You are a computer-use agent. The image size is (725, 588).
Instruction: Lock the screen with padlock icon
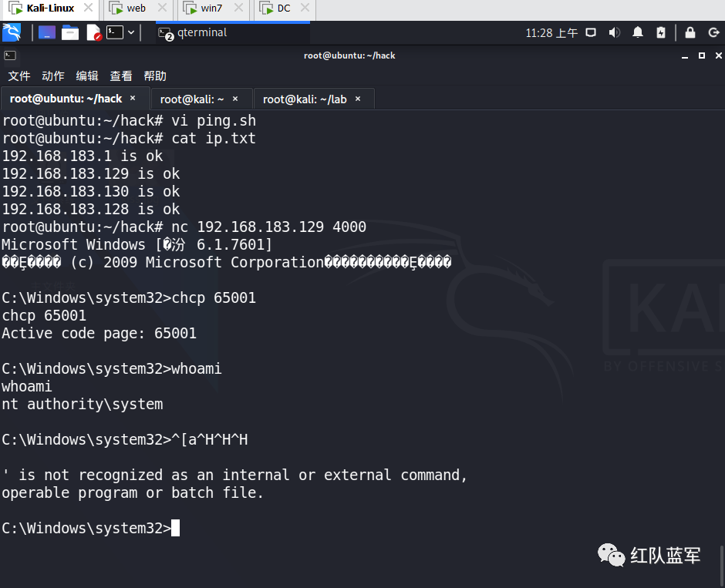[x=690, y=32]
